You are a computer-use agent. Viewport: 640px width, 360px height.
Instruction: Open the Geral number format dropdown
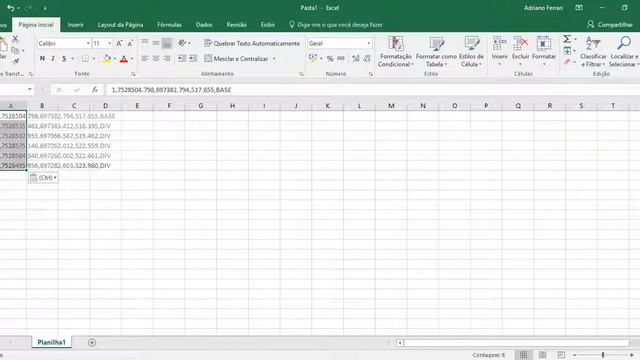pos(369,43)
